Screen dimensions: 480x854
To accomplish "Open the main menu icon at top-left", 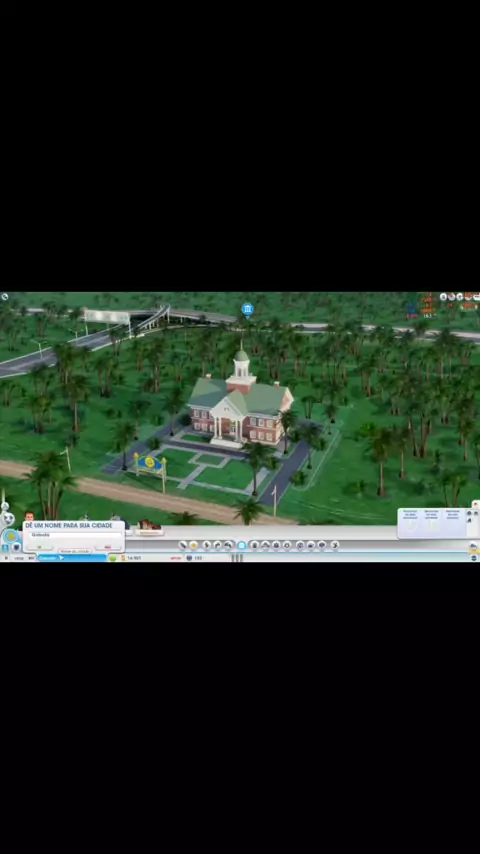I will [x=4, y=297].
